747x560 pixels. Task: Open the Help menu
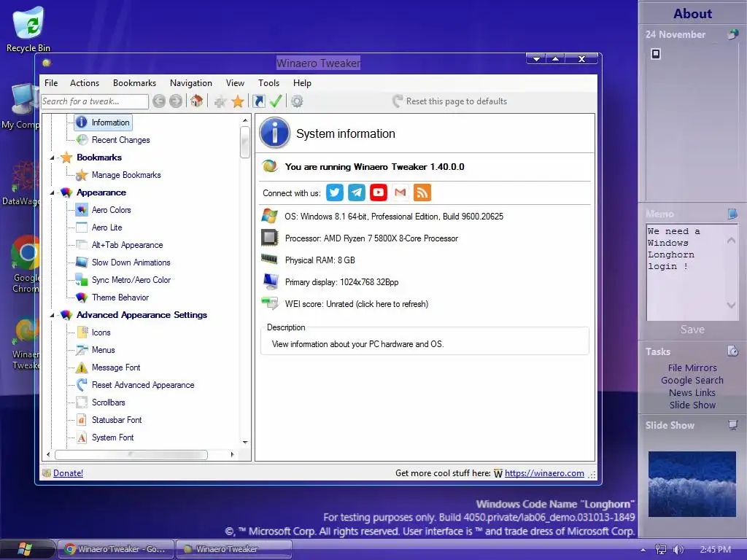[302, 83]
